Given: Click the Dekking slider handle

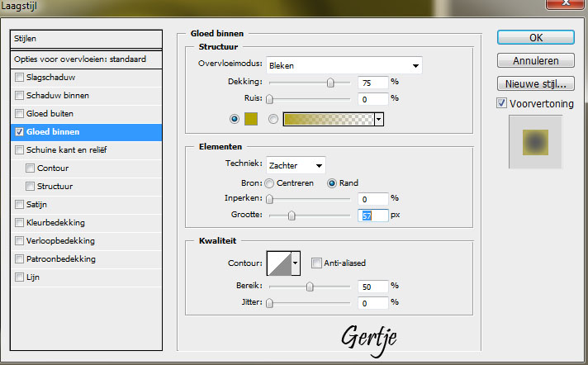Looking at the screenshot, I should coord(330,83).
